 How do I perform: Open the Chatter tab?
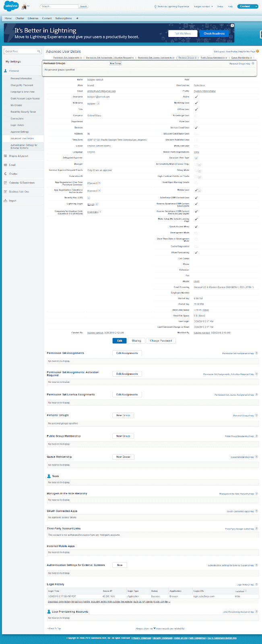coord(20,19)
